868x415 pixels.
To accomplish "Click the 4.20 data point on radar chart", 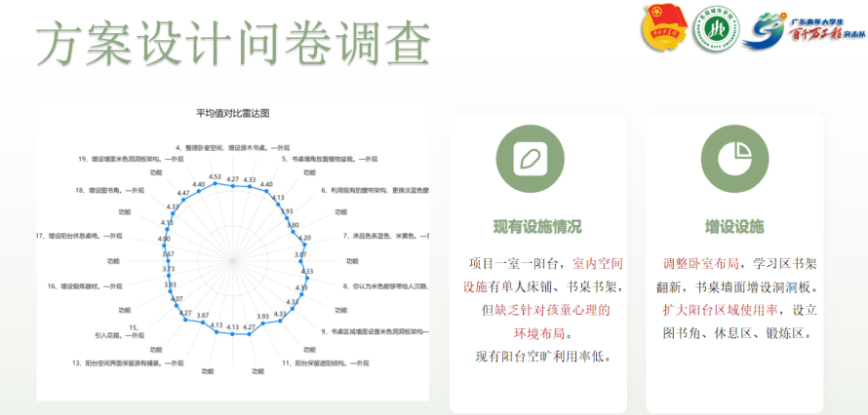I will coord(304,245).
